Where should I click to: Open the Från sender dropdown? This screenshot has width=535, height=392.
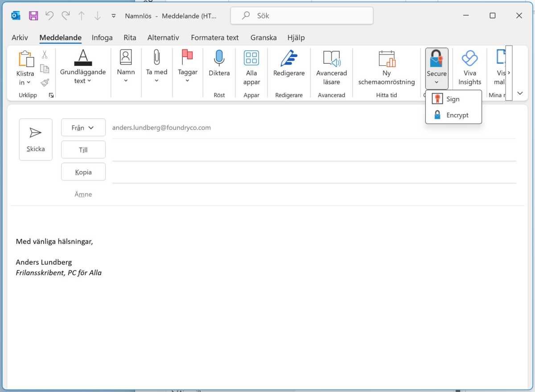[x=83, y=127]
